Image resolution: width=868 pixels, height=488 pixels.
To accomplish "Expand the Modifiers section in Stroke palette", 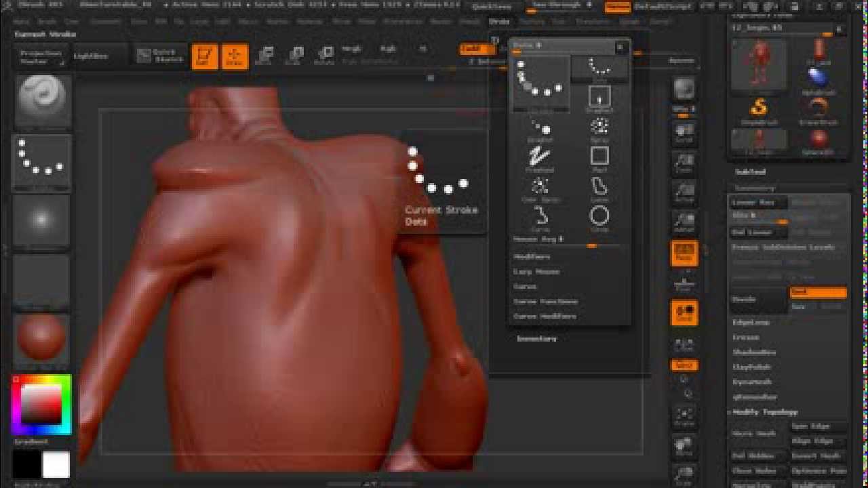I will (x=532, y=257).
